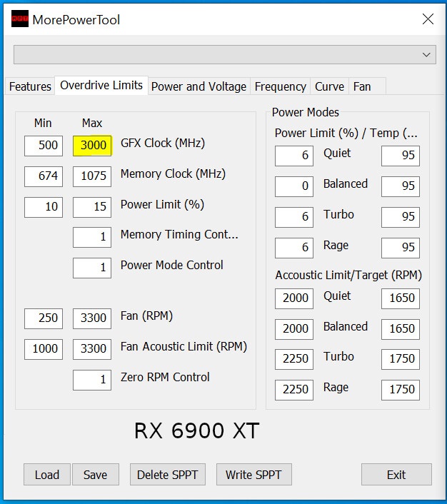Click the Memory Clock (MHz) label
This screenshot has height=504, width=447.
coord(173,174)
